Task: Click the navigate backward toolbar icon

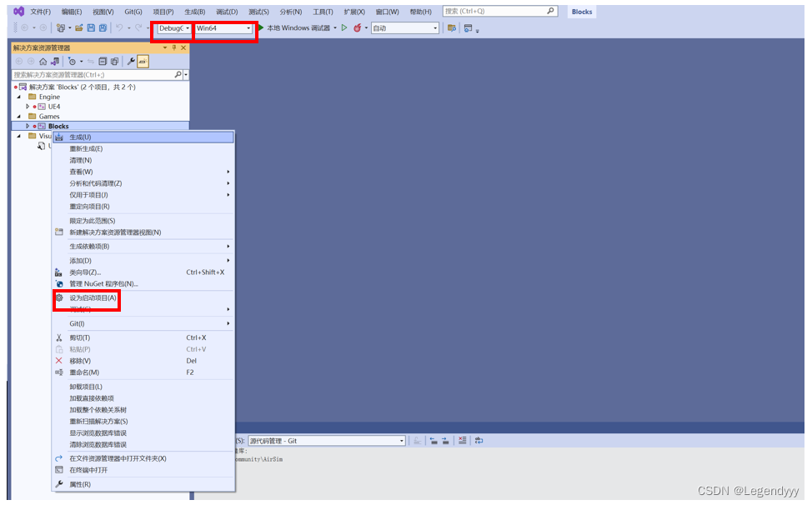Action: click(x=24, y=28)
